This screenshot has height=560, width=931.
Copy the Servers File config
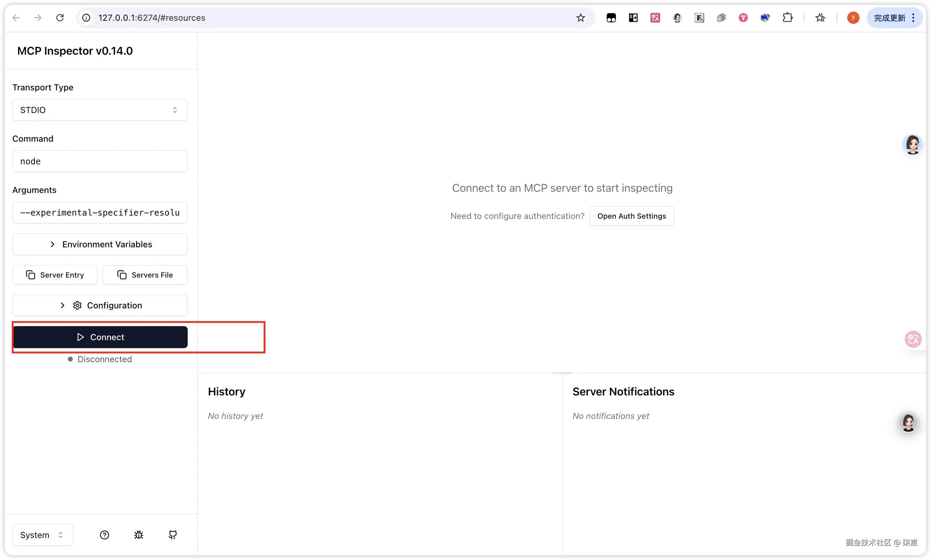pyautogui.click(x=145, y=275)
